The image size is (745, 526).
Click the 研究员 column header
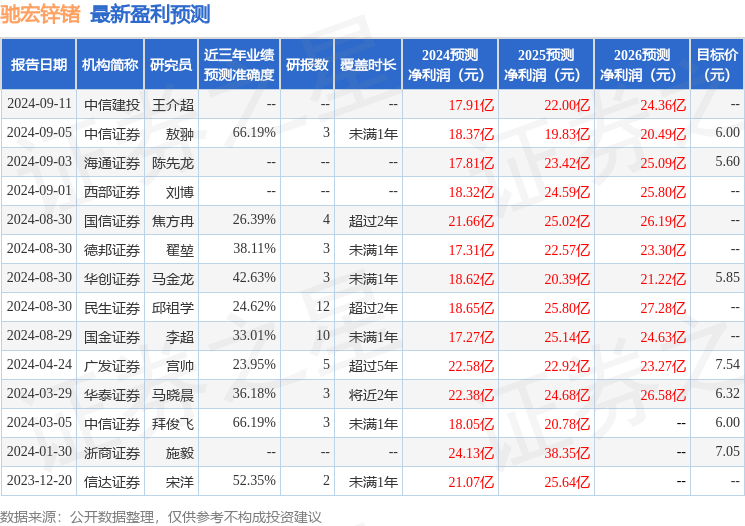171,65
